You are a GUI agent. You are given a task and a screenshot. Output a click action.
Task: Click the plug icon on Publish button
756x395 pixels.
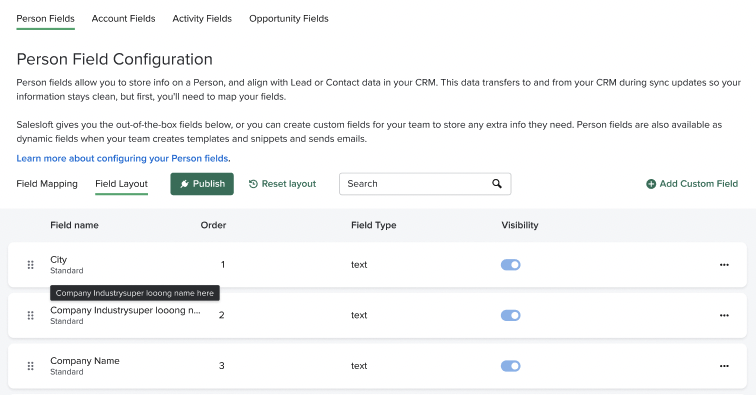[x=184, y=184]
